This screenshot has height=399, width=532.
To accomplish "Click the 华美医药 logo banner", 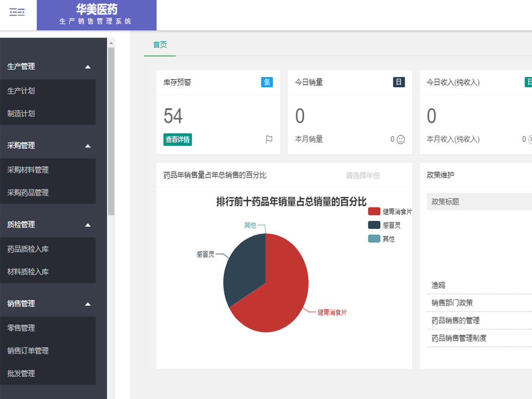I will tap(96, 14).
